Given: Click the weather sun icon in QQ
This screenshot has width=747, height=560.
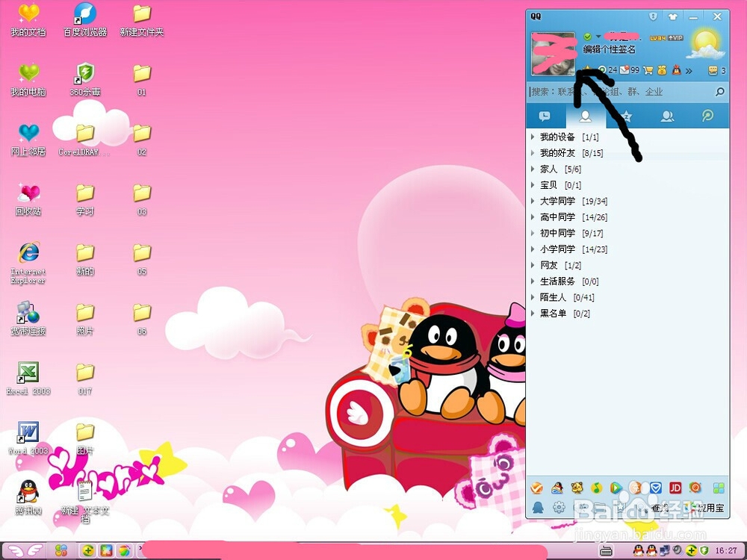Looking at the screenshot, I should tap(705, 44).
